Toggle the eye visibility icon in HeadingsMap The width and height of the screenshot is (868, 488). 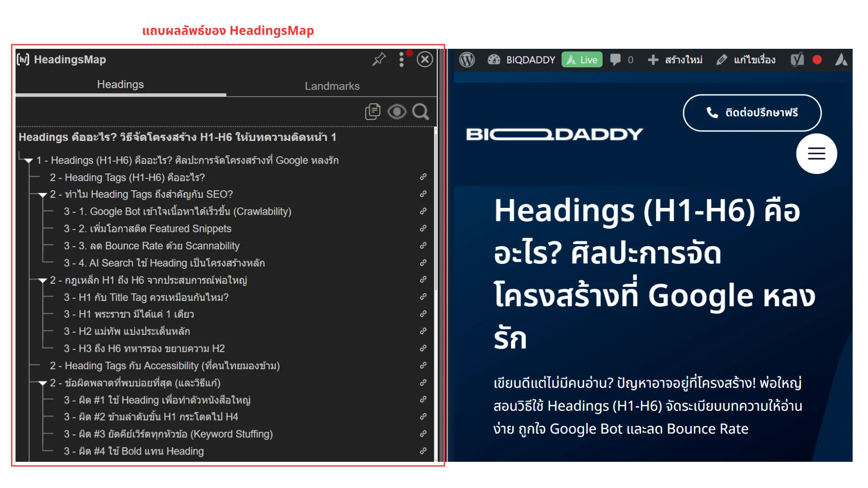396,112
